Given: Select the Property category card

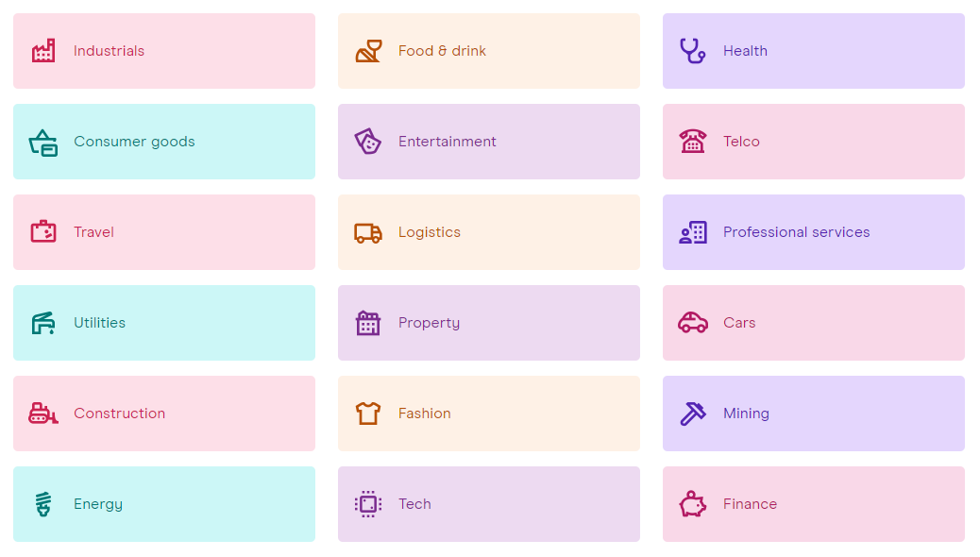Looking at the screenshot, I should 489,323.
